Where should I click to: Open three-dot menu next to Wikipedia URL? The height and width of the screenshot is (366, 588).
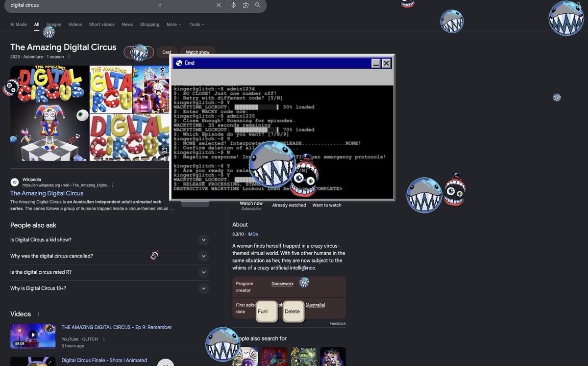(113, 185)
